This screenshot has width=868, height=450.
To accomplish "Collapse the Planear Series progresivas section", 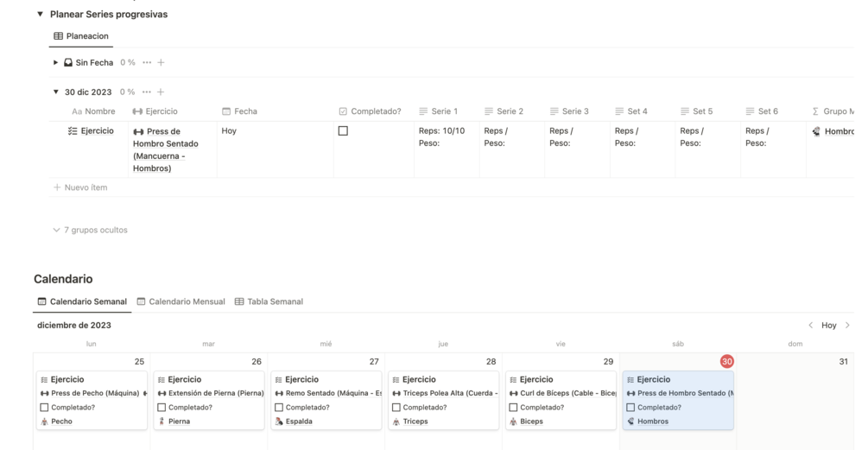I will (40, 15).
